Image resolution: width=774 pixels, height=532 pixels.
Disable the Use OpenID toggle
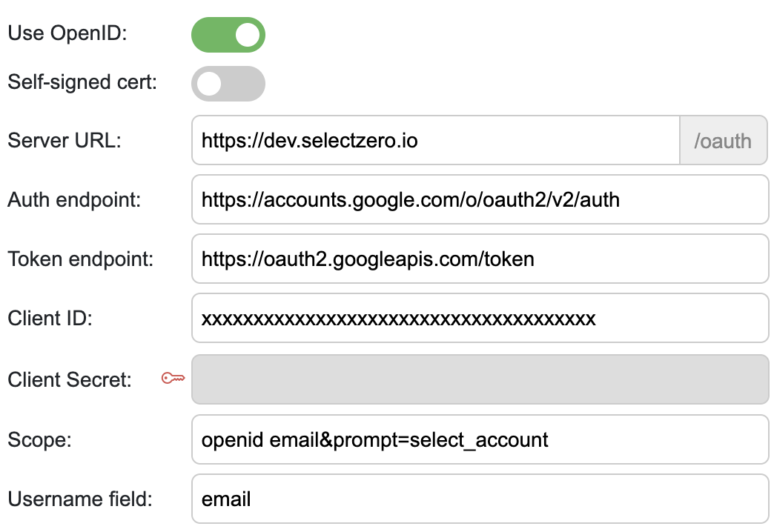coord(228,35)
